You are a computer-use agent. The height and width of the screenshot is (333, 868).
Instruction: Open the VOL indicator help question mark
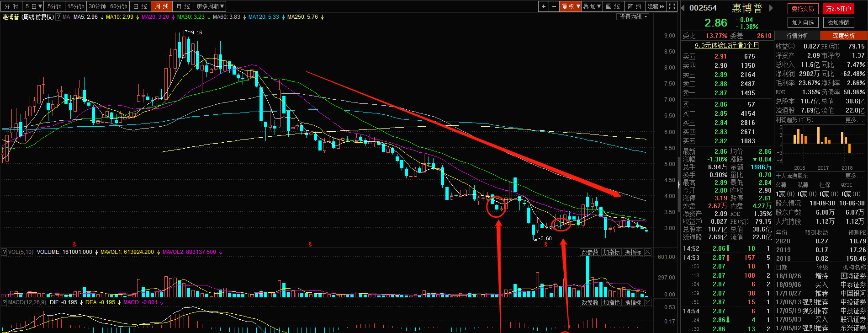pos(4,252)
